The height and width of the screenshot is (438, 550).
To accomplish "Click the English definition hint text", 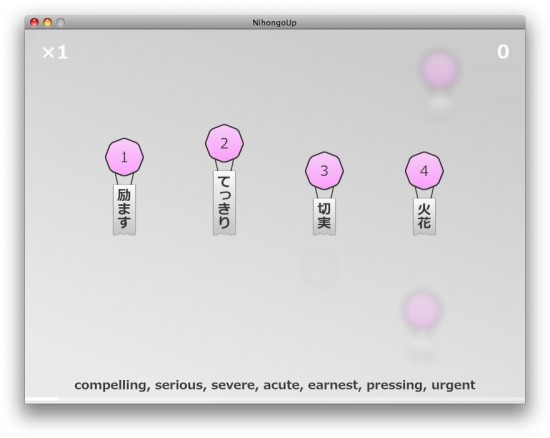I will click(275, 385).
